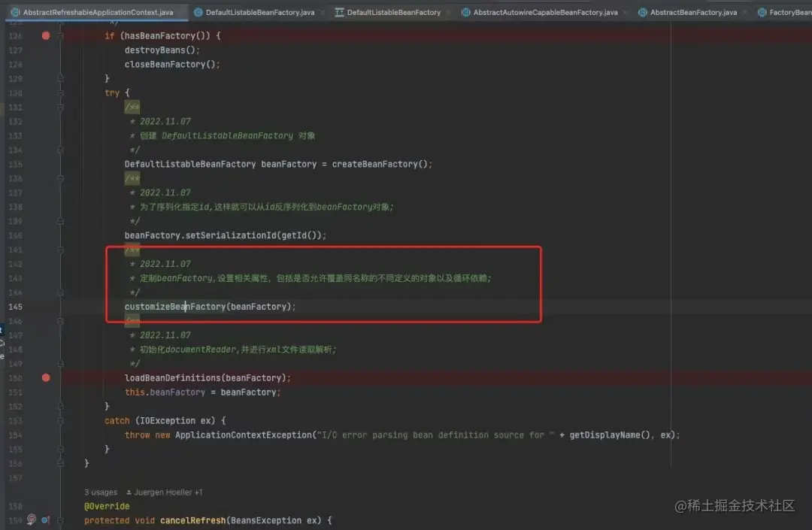Click the method fold end marker on line 156
The image size is (812, 530).
point(61,463)
